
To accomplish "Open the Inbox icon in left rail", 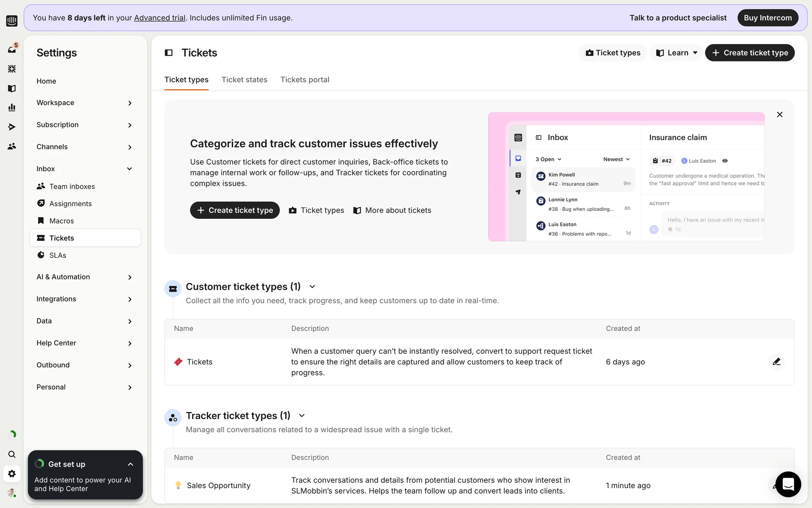I will [12, 50].
